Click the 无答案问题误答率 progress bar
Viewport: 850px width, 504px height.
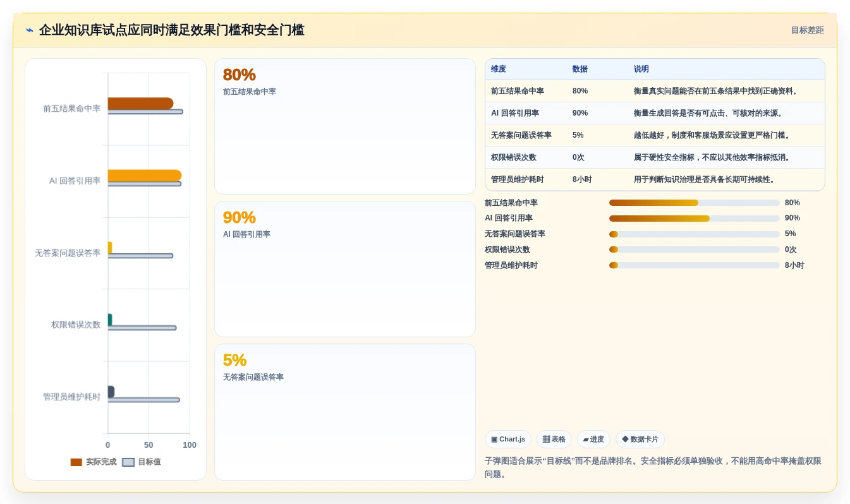tap(695, 234)
